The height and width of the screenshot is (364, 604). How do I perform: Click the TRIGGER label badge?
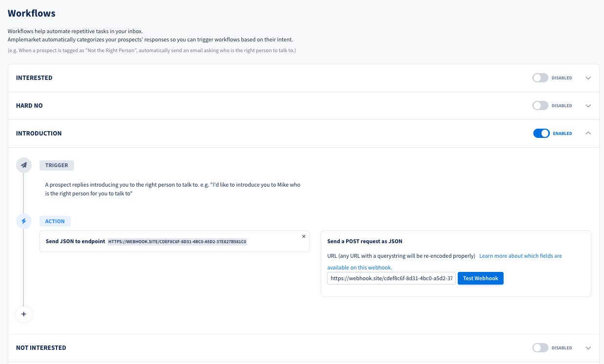[57, 165]
